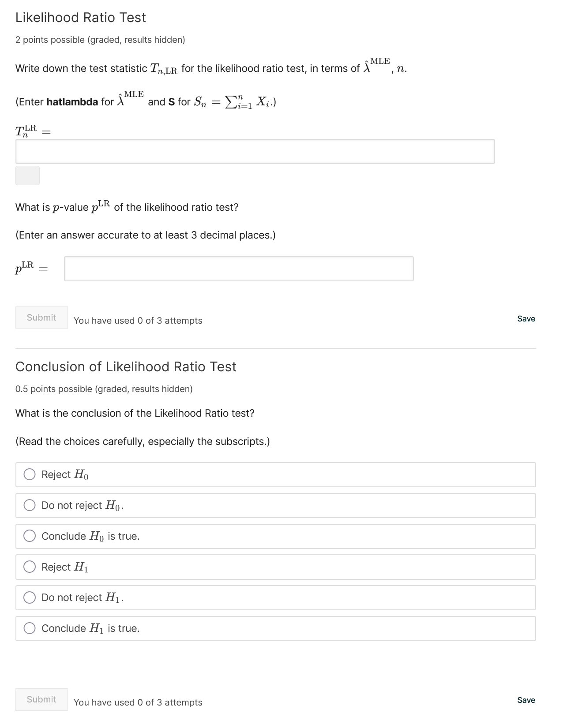Choose "Conclude H1 is true" option

pos(30,629)
